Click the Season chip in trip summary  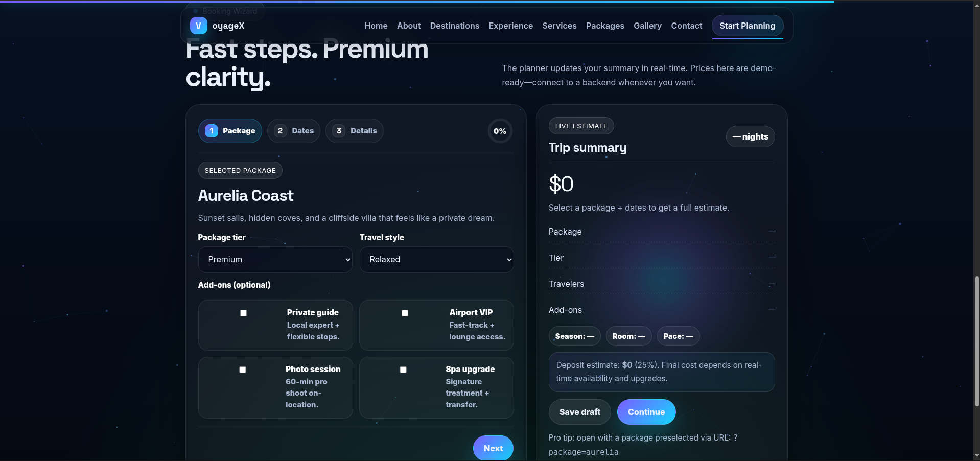(574, 336)
